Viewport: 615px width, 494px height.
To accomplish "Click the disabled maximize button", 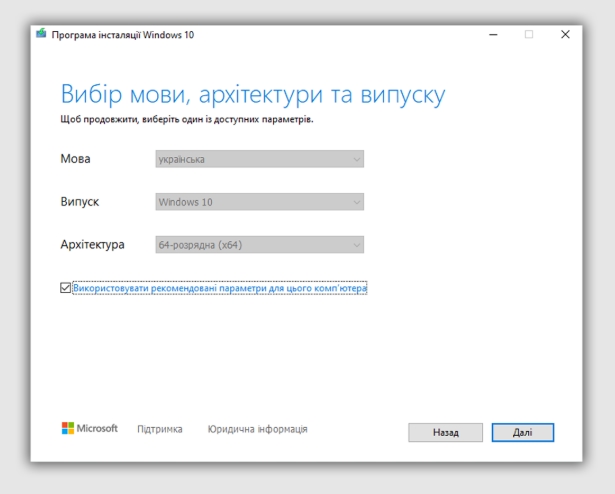I will 529,35.
